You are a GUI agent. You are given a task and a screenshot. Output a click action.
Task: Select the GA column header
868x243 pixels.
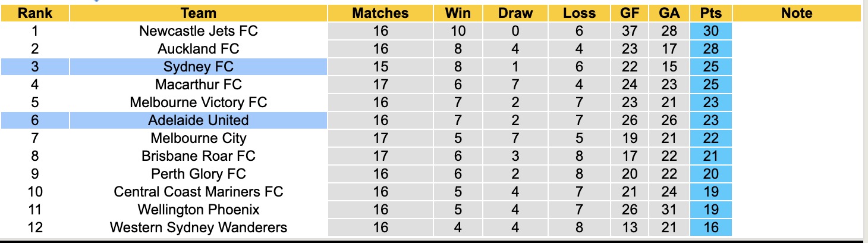(669, 13)
